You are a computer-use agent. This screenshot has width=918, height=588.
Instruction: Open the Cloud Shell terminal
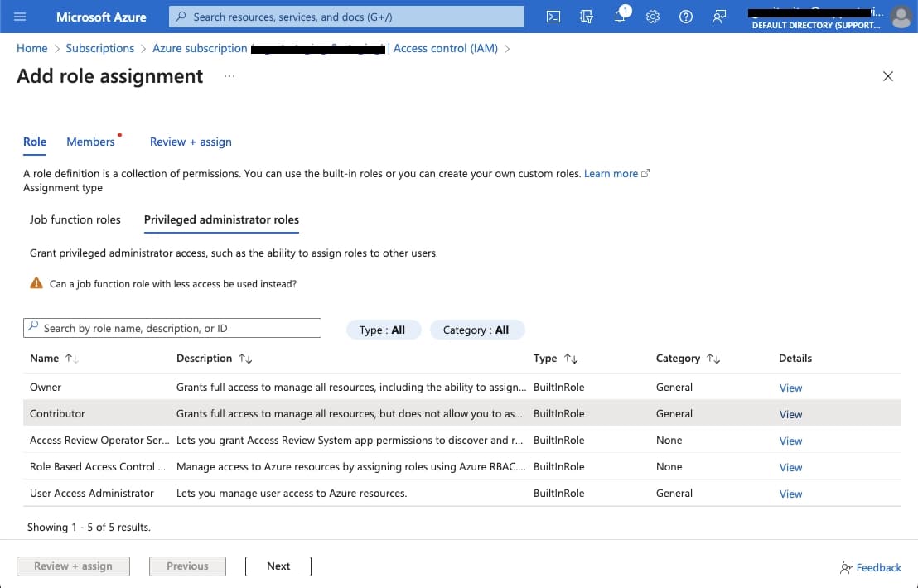tap(553, 17)
